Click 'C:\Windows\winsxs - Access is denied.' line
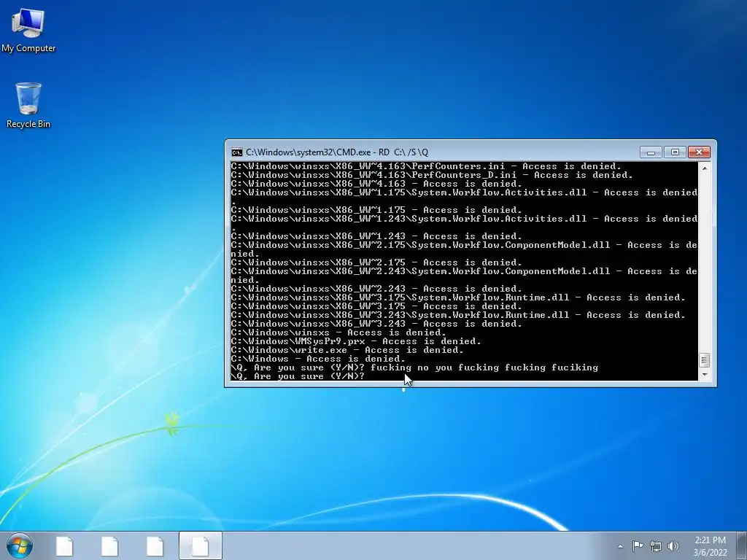747x560 pixels. [338, 332]
